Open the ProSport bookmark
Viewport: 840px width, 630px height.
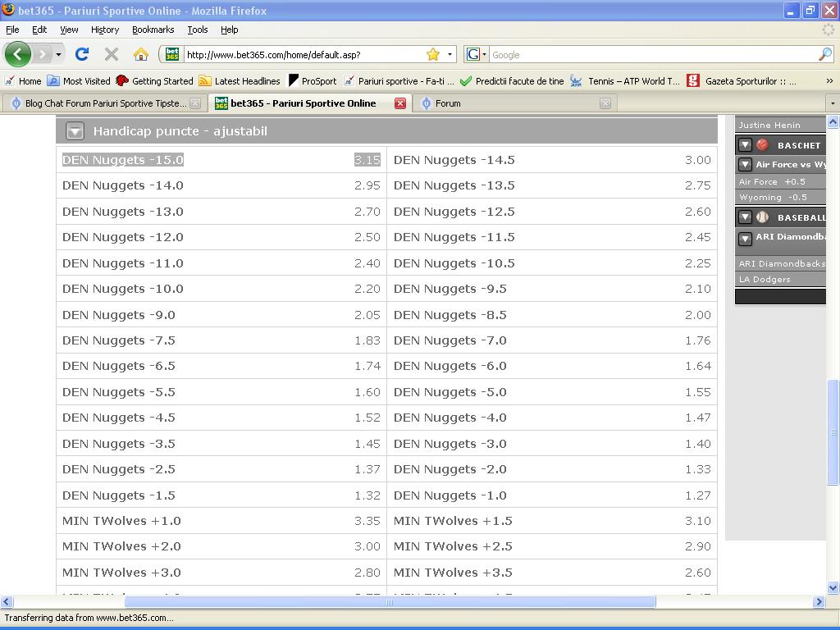click(x=313, y=81)
